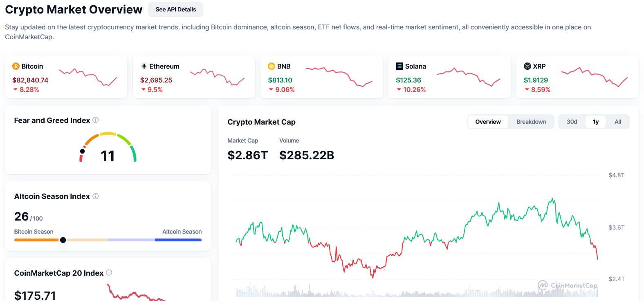This screenshot has width=644, height=301.
Task: Open the Bitcoin price sparkline chart
Action: pos(88,77)
